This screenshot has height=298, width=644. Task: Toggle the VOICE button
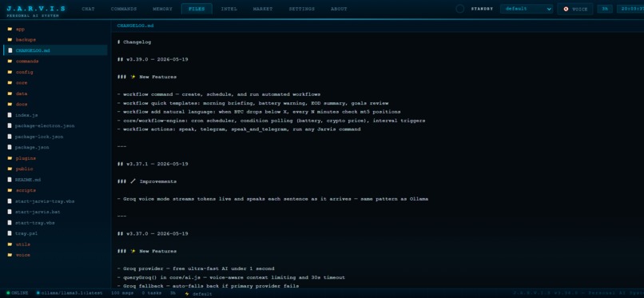(575, 9)
